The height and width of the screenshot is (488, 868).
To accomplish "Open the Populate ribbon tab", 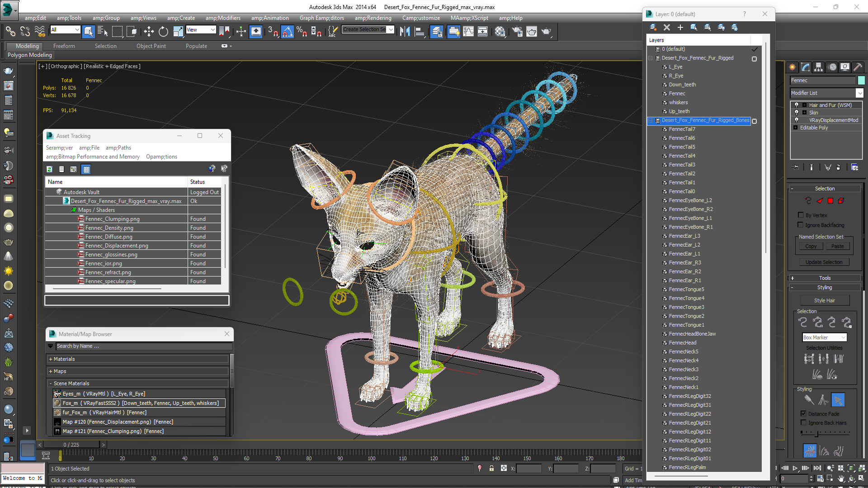I will click(196, 46).
